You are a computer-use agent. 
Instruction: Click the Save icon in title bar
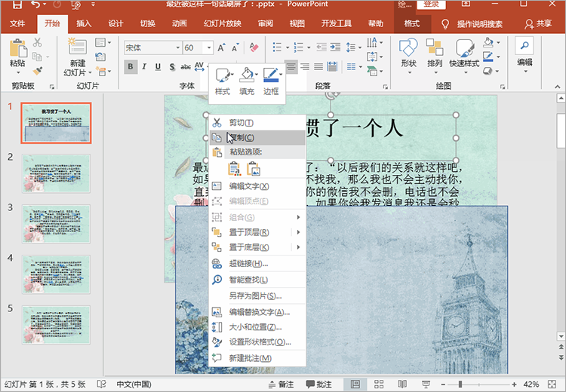click(x=17, y=5)
